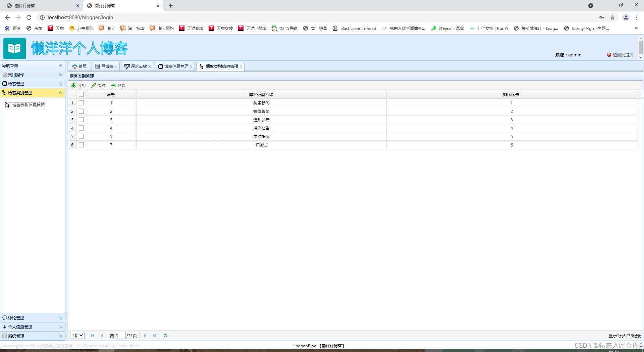Switch to the 写博客 tab
Image resolution: width=644 pixels, height=352 pixels.
pyautogui.click(x=104, y=67)
